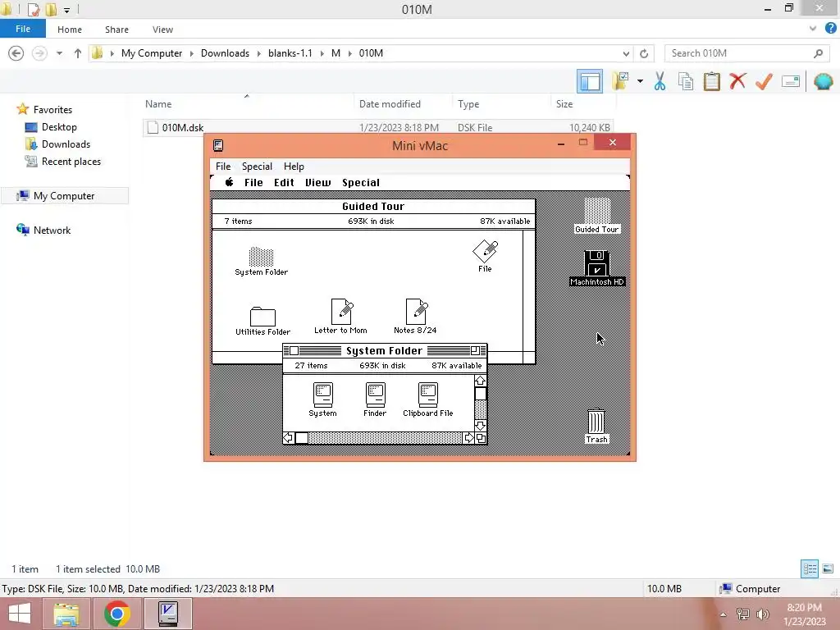Click the Cut scissors toolbar icon
The image size is (840, 630).
(x=660, y=81)
